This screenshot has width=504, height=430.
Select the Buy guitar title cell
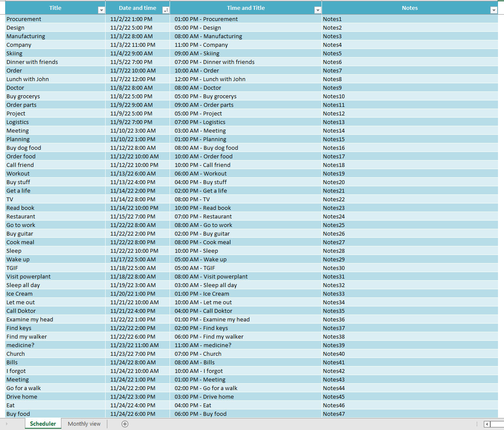click(55, 233)
